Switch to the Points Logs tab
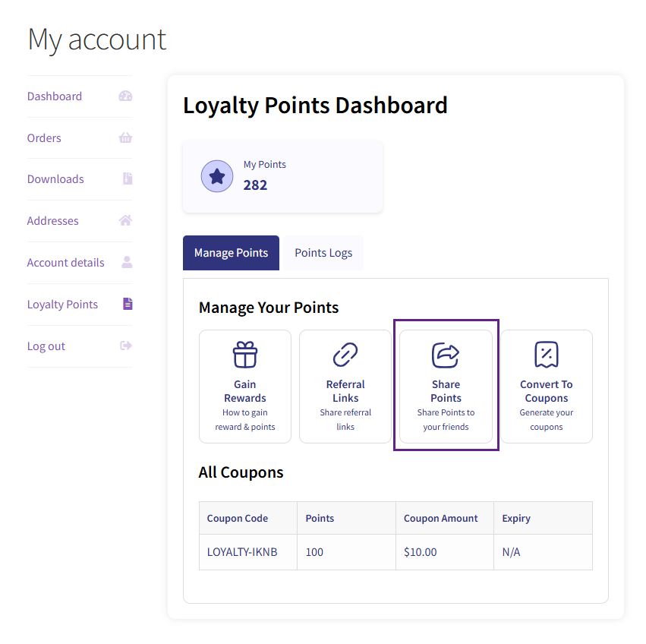Screen dimensions: 646x644 [323, 253]
